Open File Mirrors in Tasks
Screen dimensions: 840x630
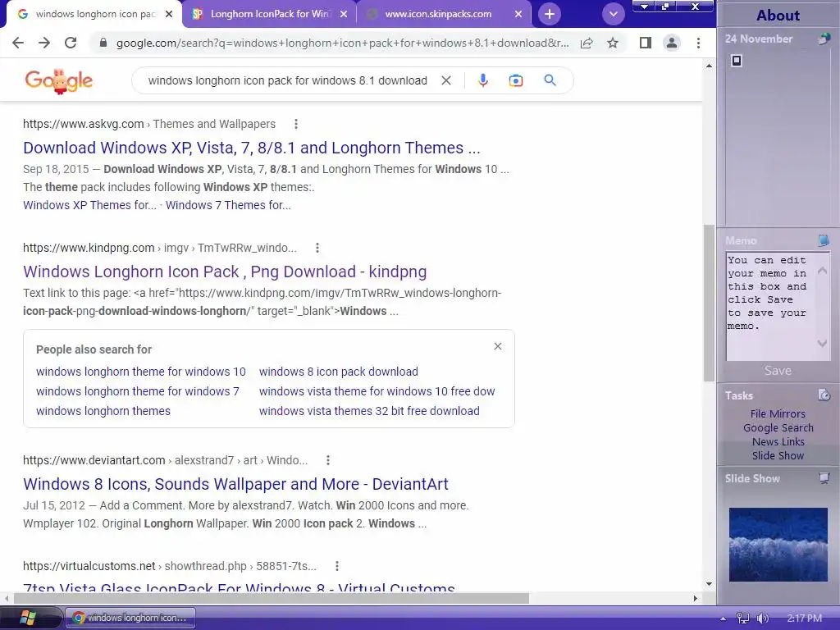click(778, 414)
